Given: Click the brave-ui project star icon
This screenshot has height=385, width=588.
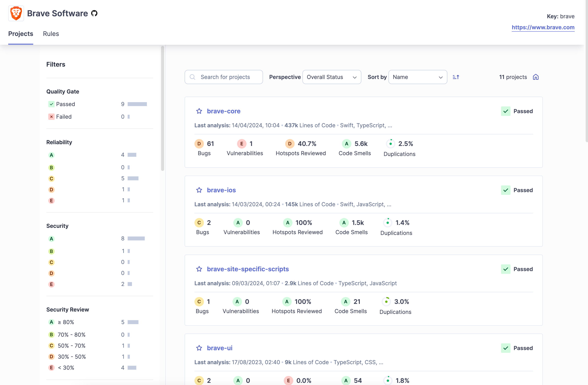Looking at the screenshot, I should [x=199, y=348].
